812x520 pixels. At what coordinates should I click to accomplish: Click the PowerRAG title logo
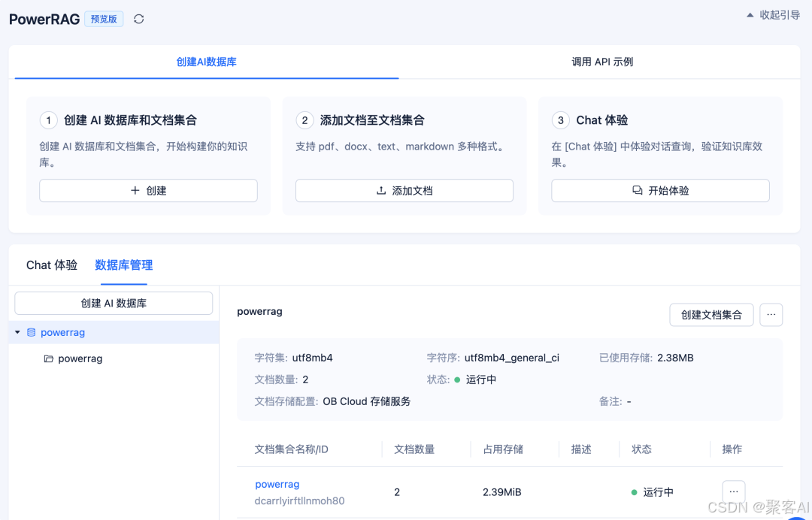(x=44, y=19)
